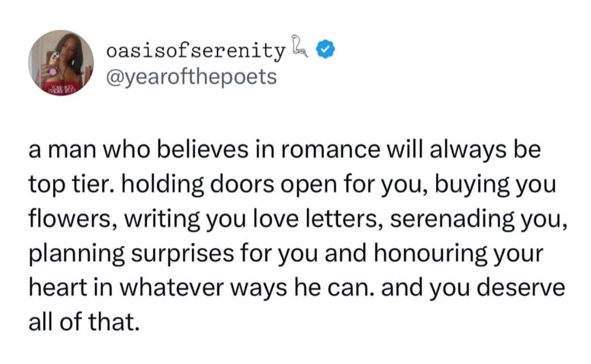Click the blue verified checkmark badge
Viewport: 591px width, 364px height.
(325, 49)
